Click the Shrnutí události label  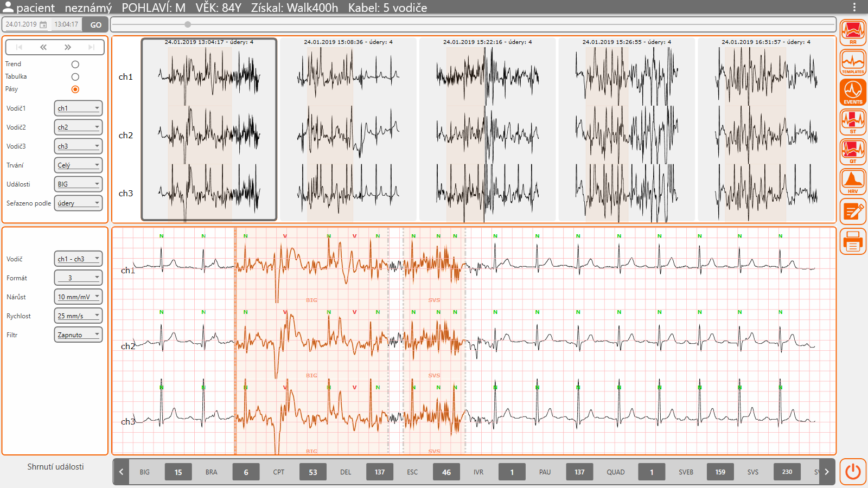tap(55, 467)
